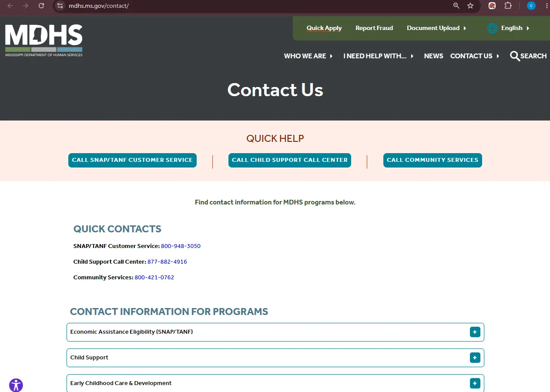Open the browser extensions puzzle icon
Screen dimensions: 550x392
[508, 6]
